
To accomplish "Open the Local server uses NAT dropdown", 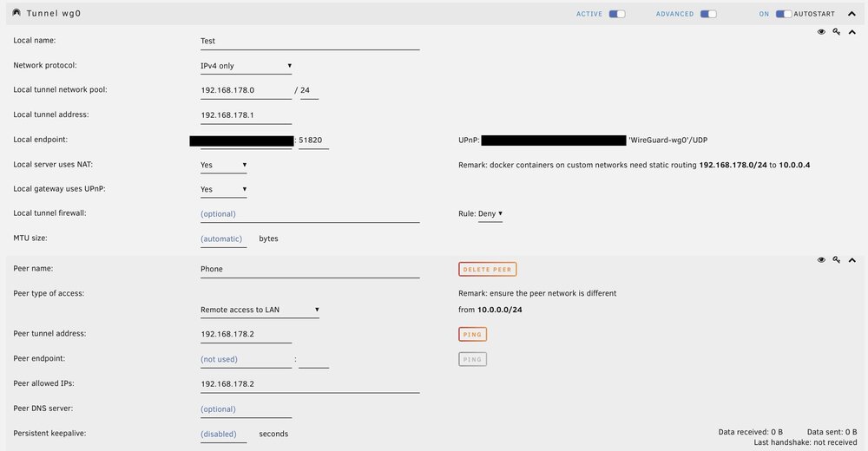I will tap(224, 165).
